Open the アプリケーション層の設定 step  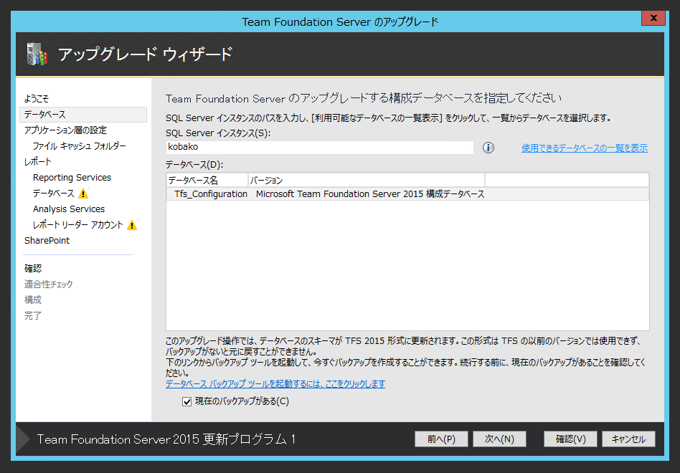click(x=65, y=130)
